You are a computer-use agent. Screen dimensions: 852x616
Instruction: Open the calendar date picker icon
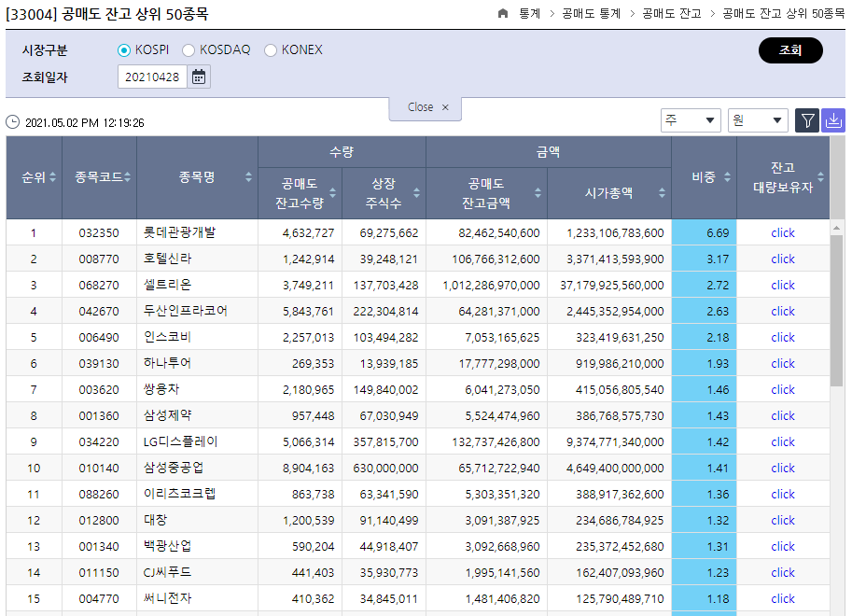[199, 77]
